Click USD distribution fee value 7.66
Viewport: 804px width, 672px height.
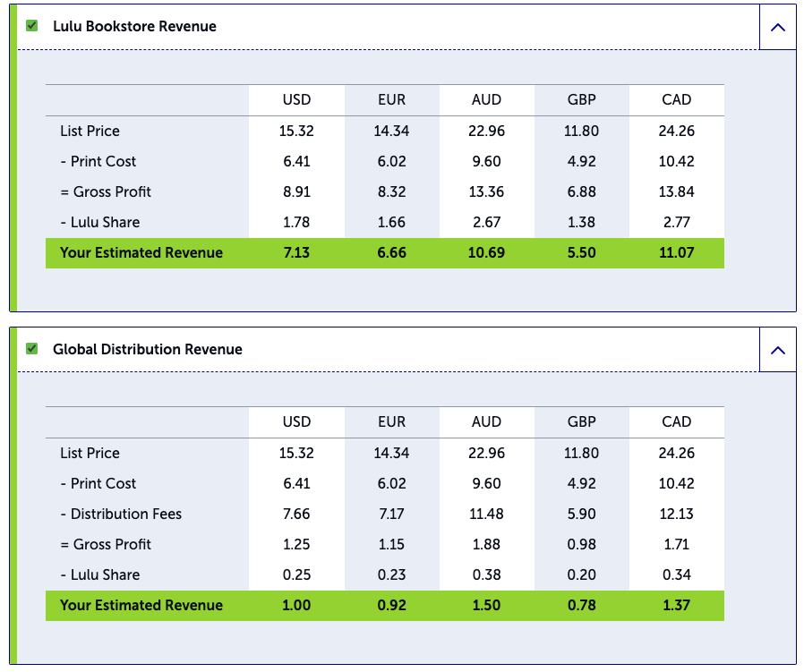click(x=296, y=514)
